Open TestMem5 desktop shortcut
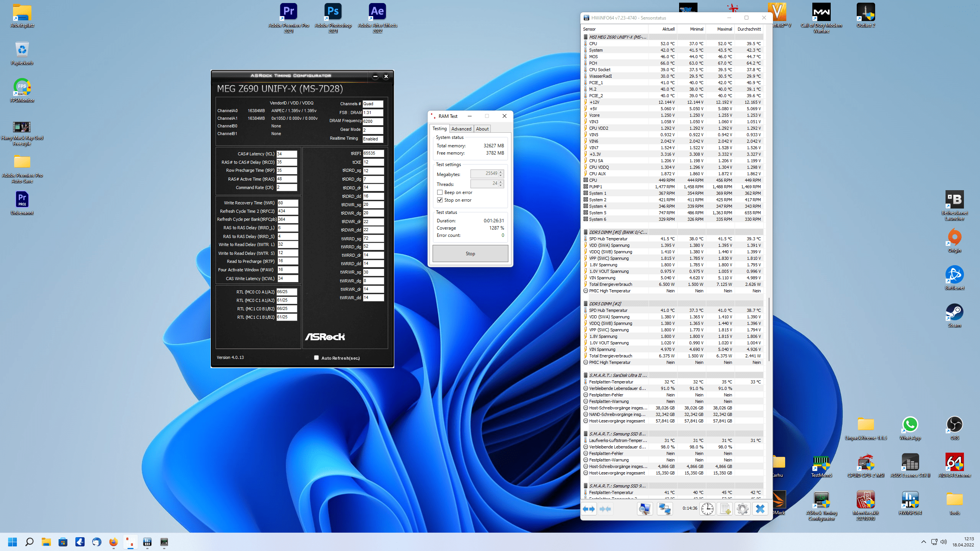980x551 pixels. [821, 465]
